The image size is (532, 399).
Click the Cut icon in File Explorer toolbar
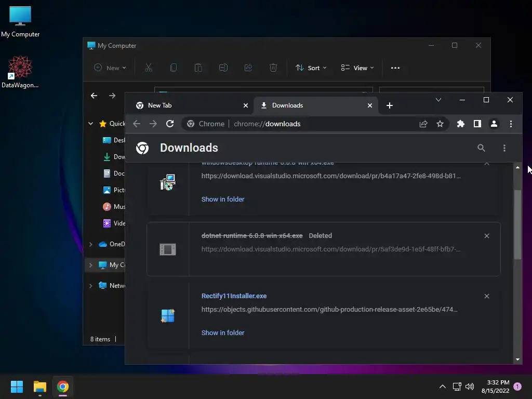[148, 68]
